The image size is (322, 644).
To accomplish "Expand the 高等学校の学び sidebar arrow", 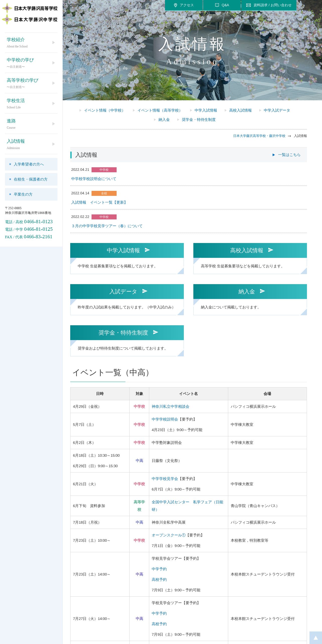I will [x=53, y=83].
